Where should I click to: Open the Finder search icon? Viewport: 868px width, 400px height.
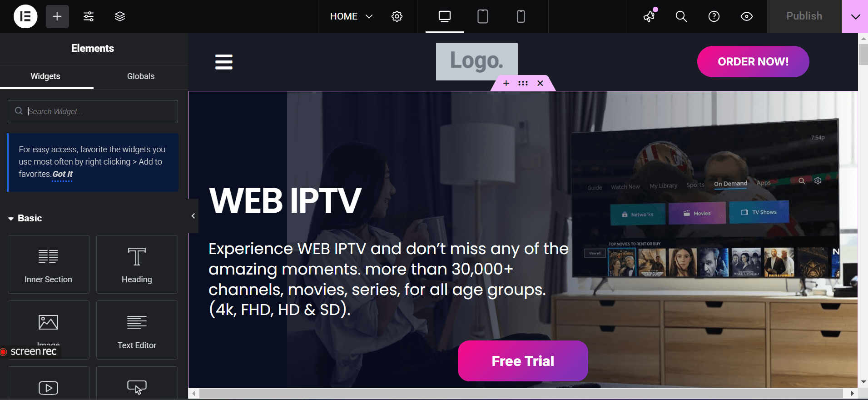(x=681, y=16)
